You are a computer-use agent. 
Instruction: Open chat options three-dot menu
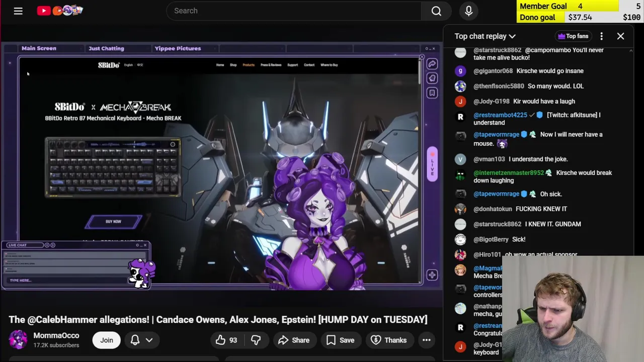[x=601, y=36]
